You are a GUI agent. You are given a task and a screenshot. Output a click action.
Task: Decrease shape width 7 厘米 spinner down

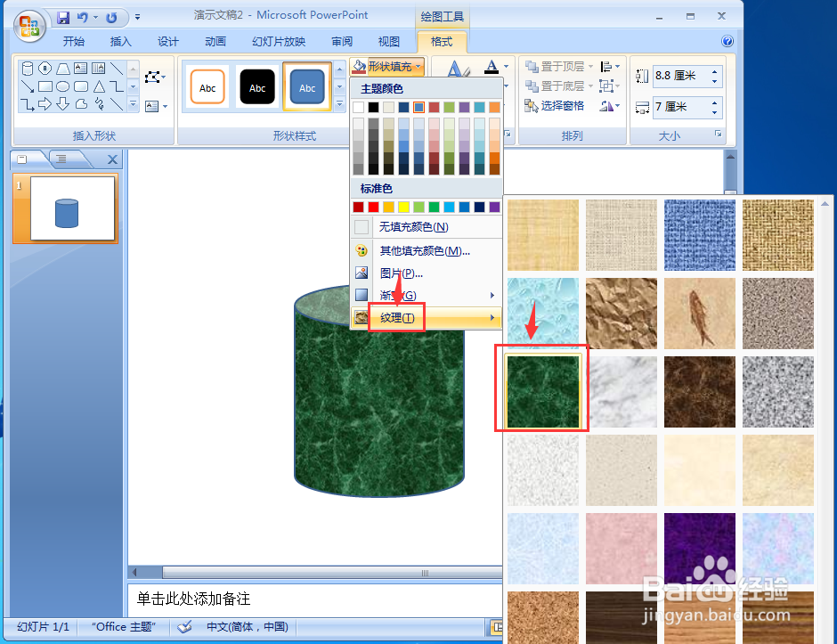pos(714,111)
